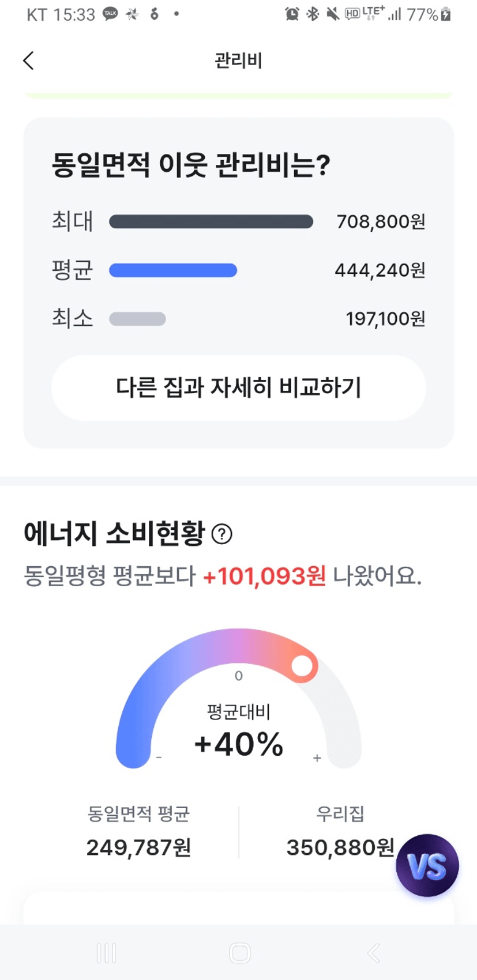Tap the mute/vibrate status icon
The image size is (477, 980).
332,14
